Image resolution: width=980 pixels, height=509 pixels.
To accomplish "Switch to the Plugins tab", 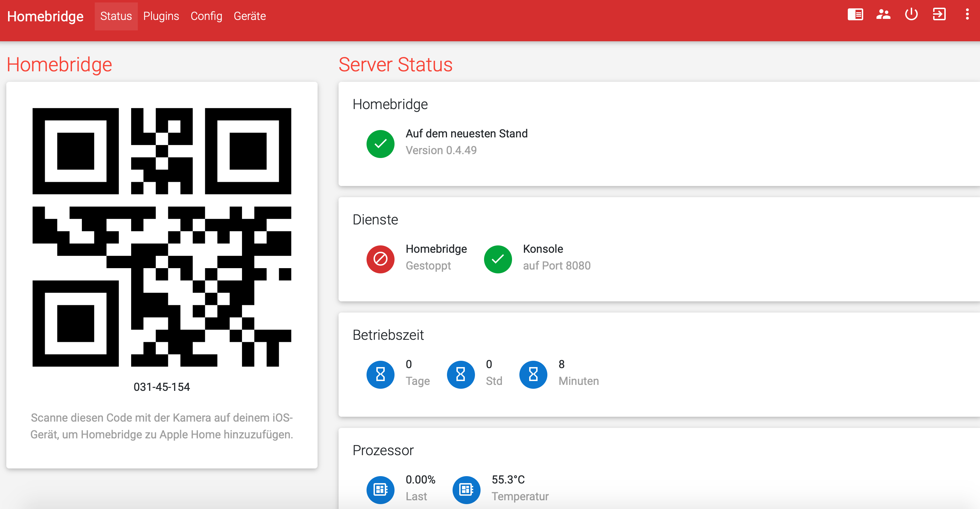I will 161,16.
